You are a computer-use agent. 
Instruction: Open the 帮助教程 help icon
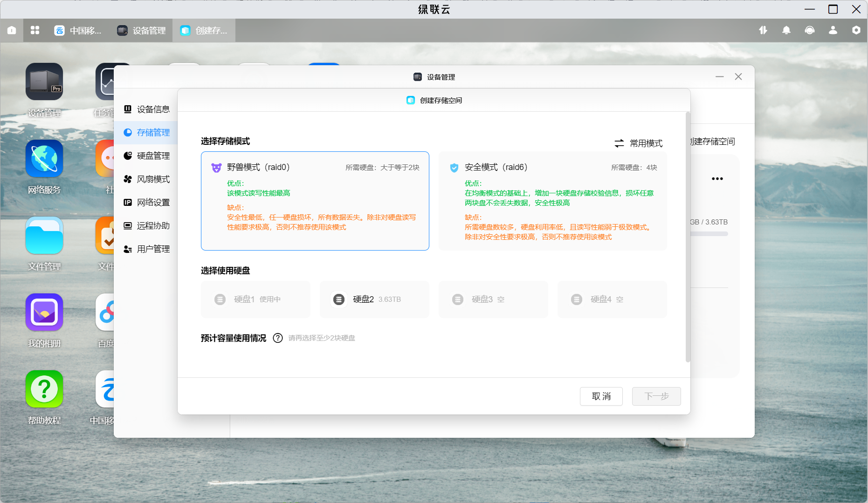click(x=44, y=389)
